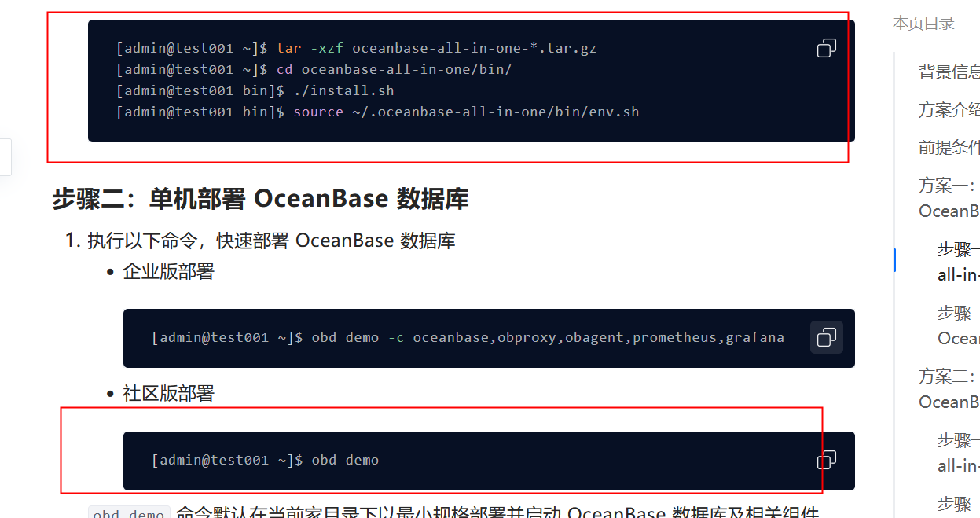Click the inline obd demo code tag
The height and width of the screenshot is (518, 980).
point(129,513)
